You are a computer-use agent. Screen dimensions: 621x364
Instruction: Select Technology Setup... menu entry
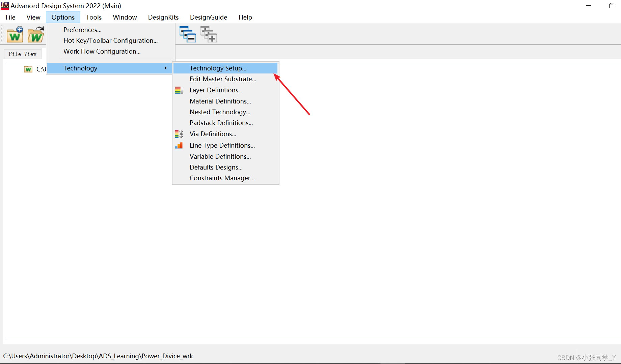point(225,68)
